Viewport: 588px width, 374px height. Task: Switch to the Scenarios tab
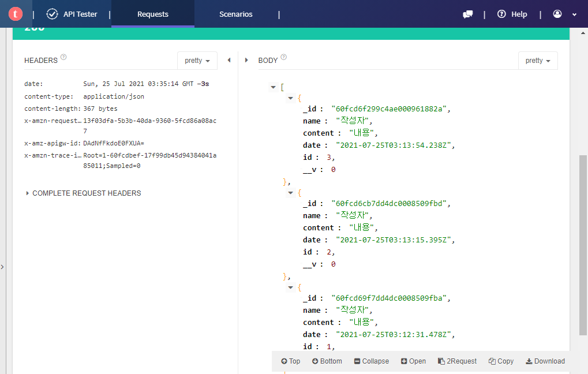pyautogui.click(x=235, y=14)
